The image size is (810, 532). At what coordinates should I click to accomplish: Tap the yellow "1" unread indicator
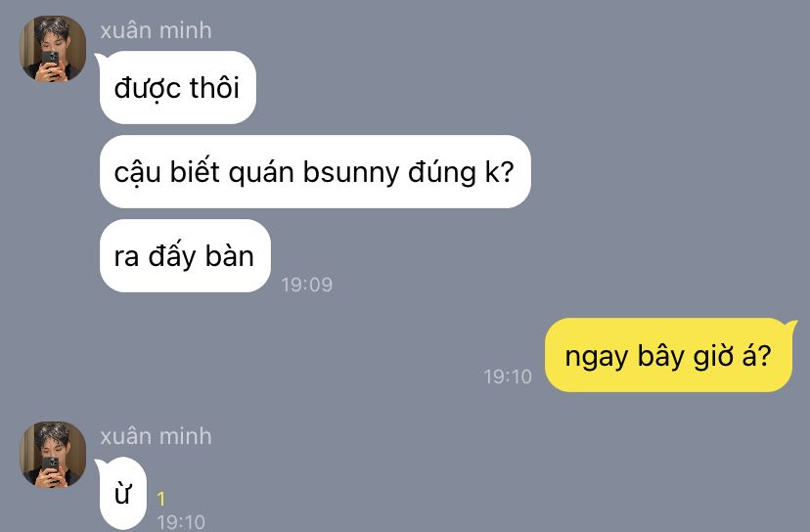[x=161, y=499]
